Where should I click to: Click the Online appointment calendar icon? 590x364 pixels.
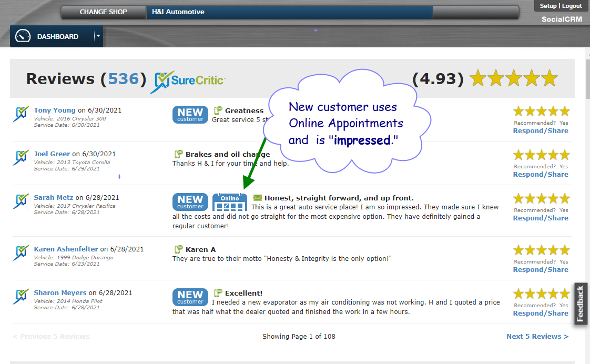pyautogui.click(x=229, y=203)
